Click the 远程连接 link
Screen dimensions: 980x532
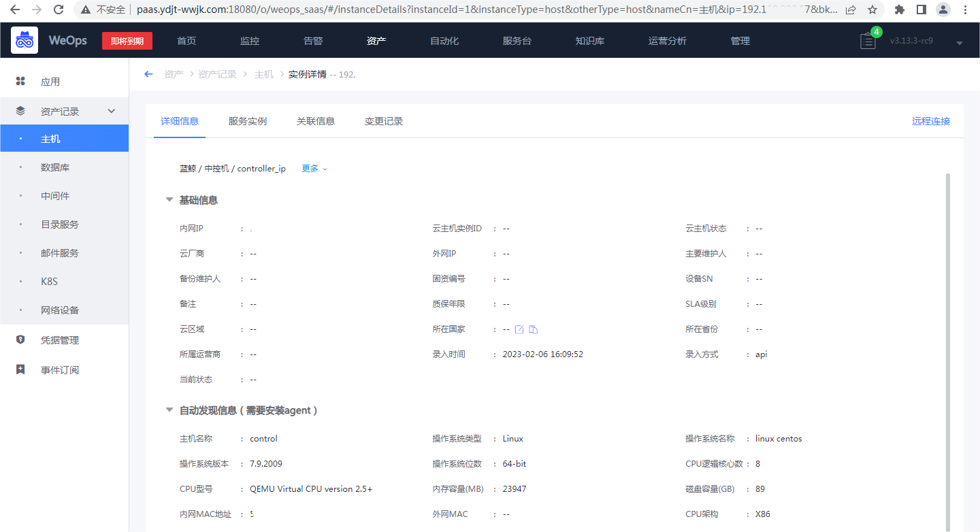tap(930, 121)
